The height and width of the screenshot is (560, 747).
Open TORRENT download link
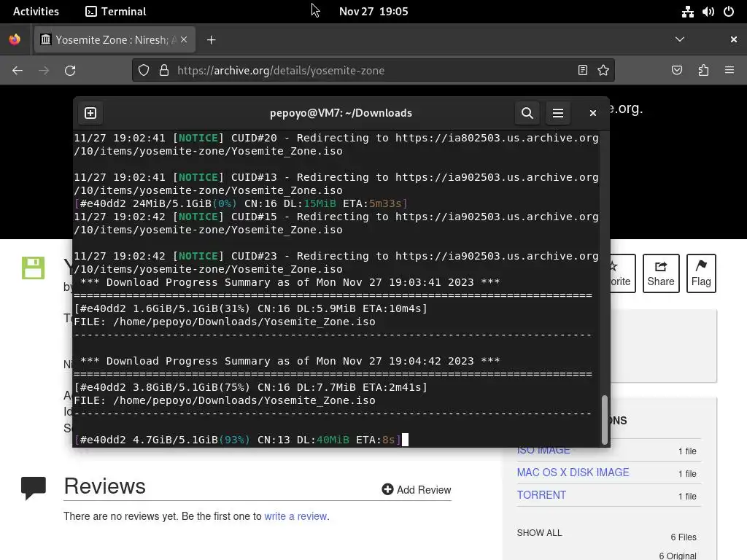point(541,495)
